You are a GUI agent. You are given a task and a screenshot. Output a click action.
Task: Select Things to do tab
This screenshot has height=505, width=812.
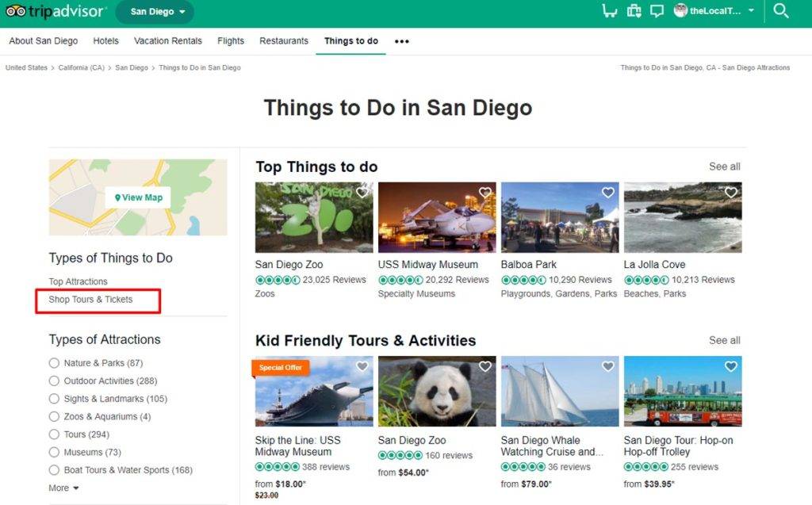tap(351, 41)
